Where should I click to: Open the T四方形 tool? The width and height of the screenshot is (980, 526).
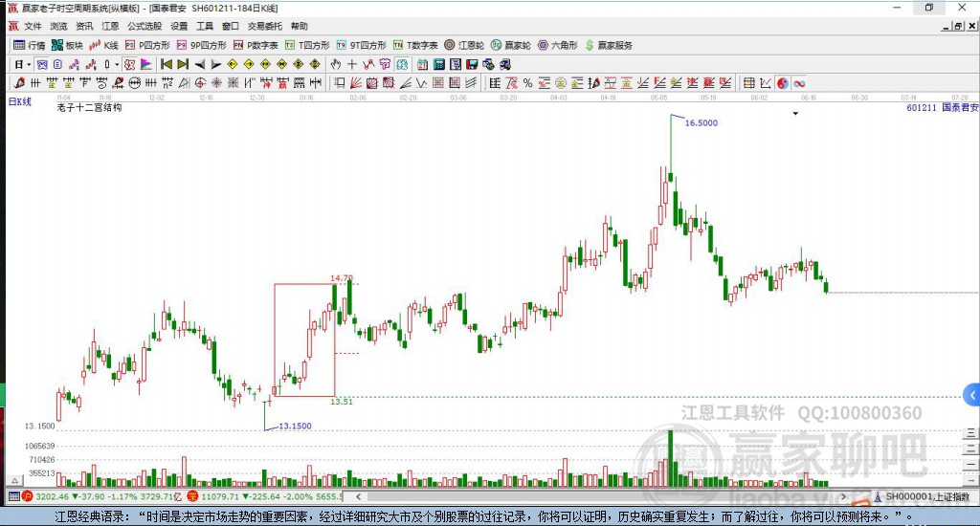[307, 45]
